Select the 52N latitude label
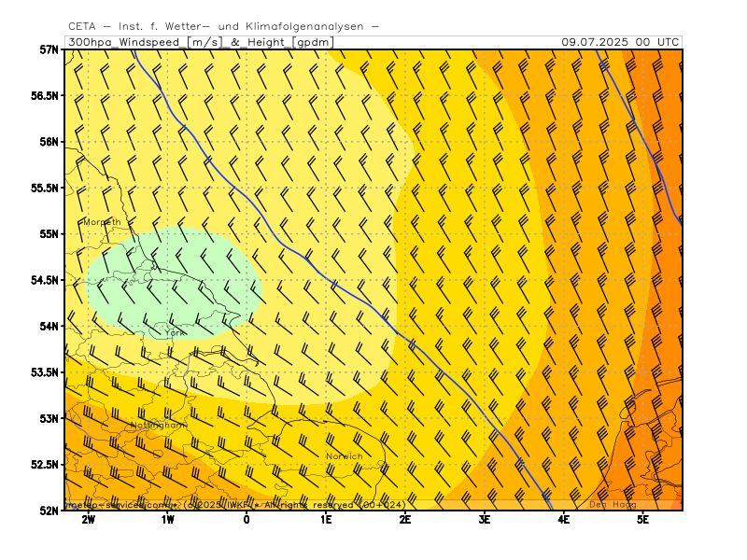This screenshot has height=560, width=747. 49,511
